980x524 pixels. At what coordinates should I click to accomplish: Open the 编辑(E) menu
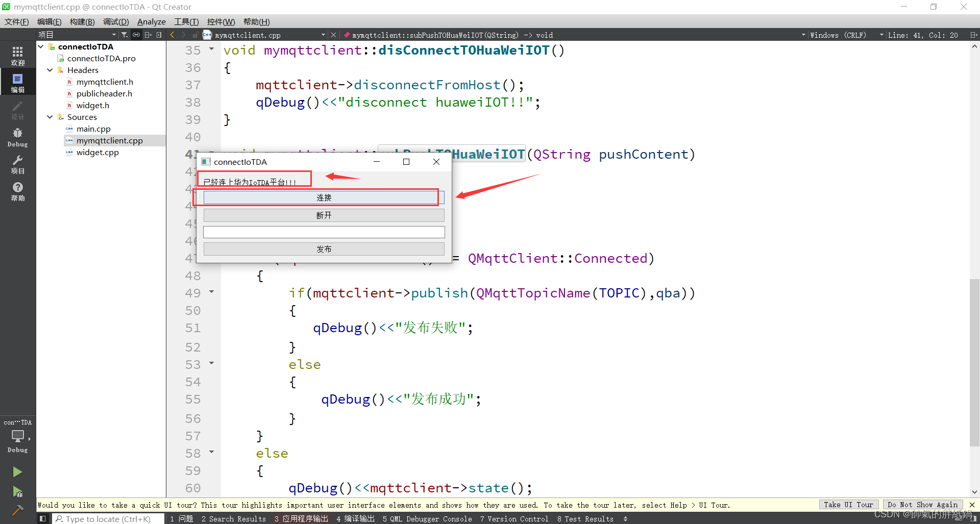49,21
